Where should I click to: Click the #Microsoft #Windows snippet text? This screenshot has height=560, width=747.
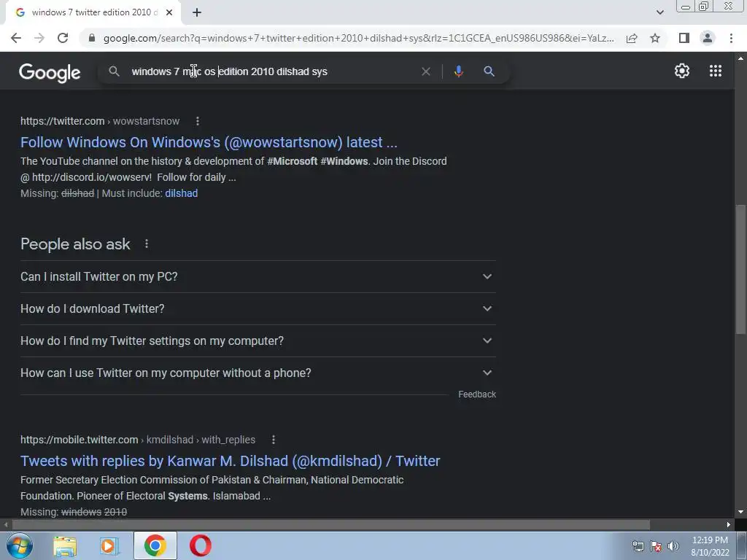(x=317, y=161)
